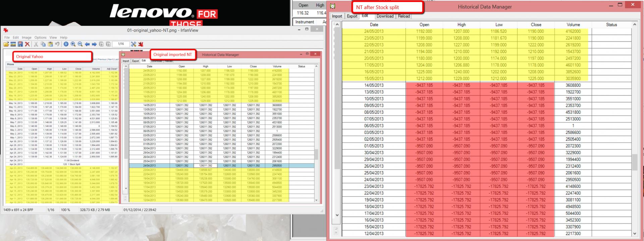Open the Image menu in IrfanView
The height and width of the screenshot is (241, 644).
tap(26, 38)
